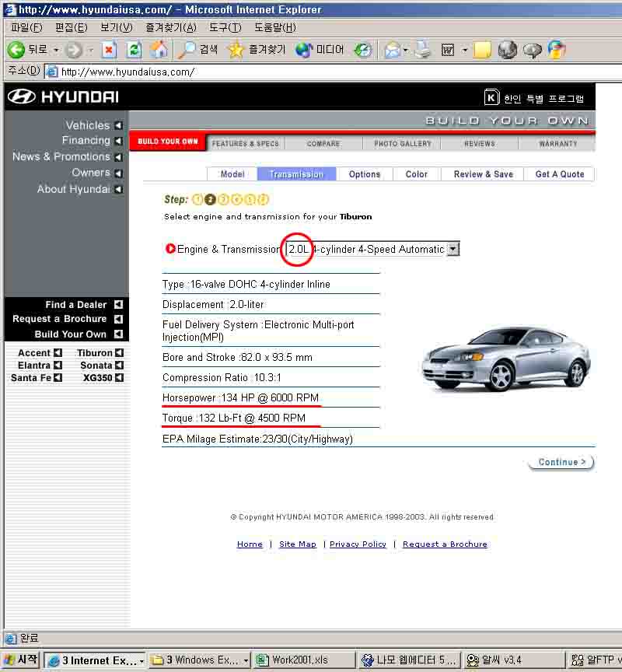Image resolution: width=622 pixels, height=672 pixels.
Task: Click the Mail envelope toolbar icon
Action: (392, 50)
